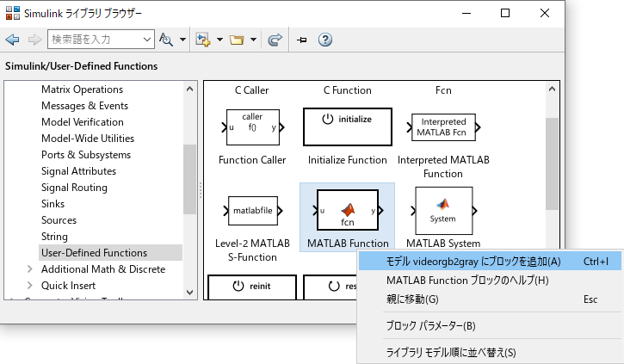Maximize the Library Browser window

click(x=505, y=13)
